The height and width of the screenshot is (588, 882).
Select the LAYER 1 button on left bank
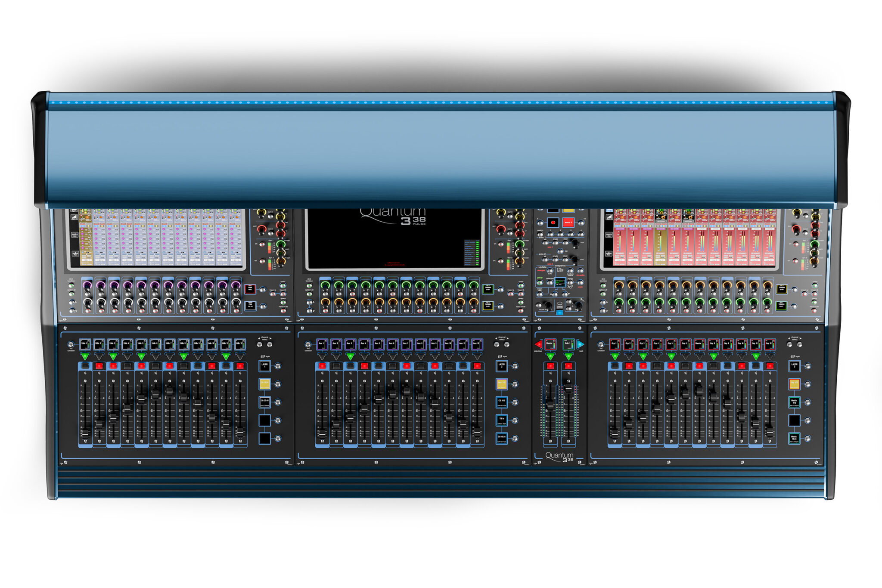(x=264, y=366)
